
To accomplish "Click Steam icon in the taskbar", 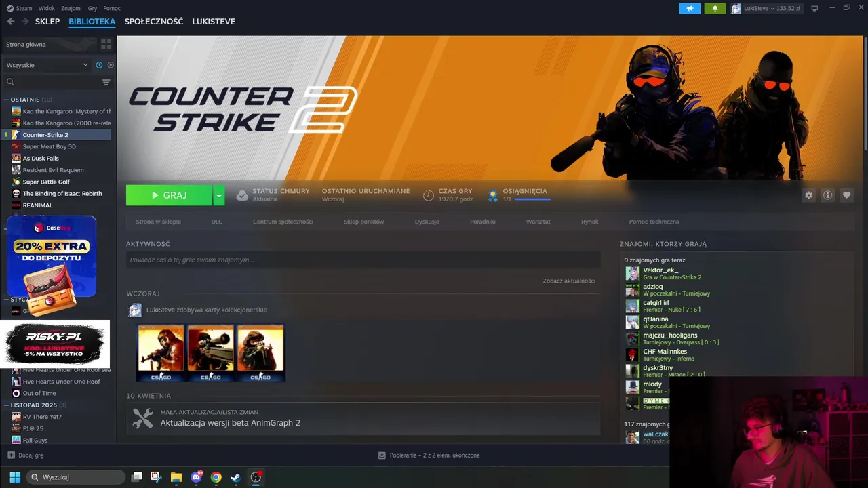I will [235, 477].
